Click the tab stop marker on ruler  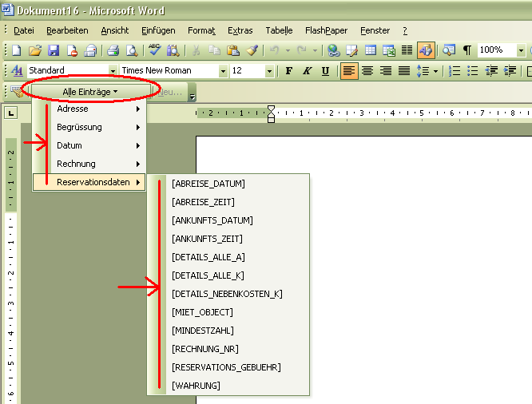click(10, 113)
